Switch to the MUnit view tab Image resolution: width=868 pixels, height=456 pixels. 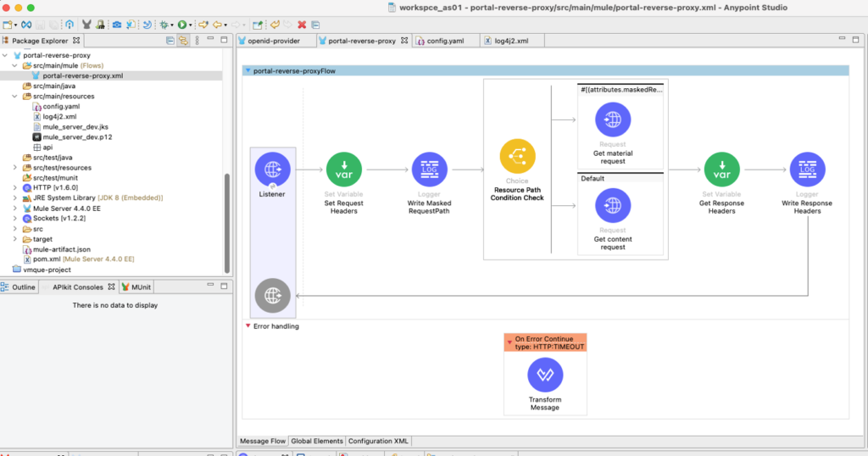(141, 287)
